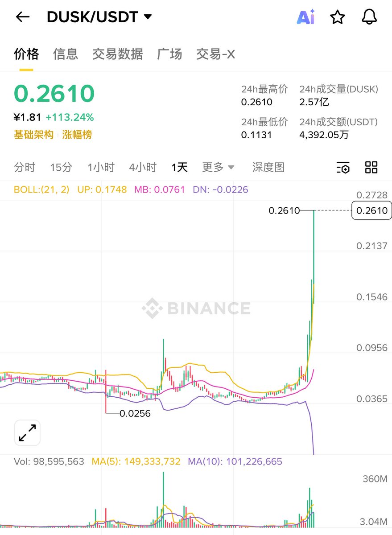
Task: Open the grid layout tools icon
Action: click(371, 167)
